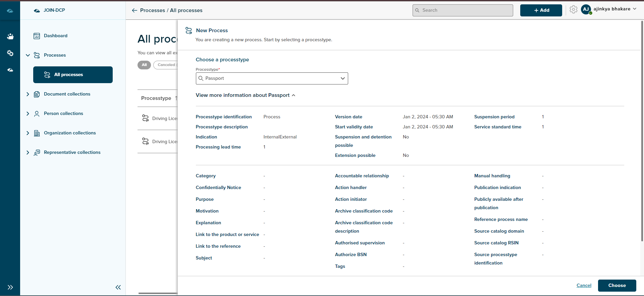Collapse sidebar with double-chevron left icon
Viewport: 644px width, 296px height.
click(x=118, y=287)
